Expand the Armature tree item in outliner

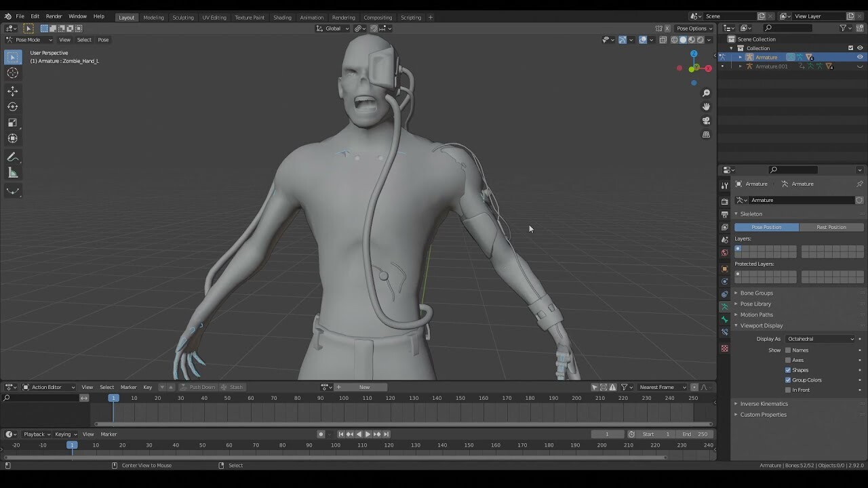[741, 57]
